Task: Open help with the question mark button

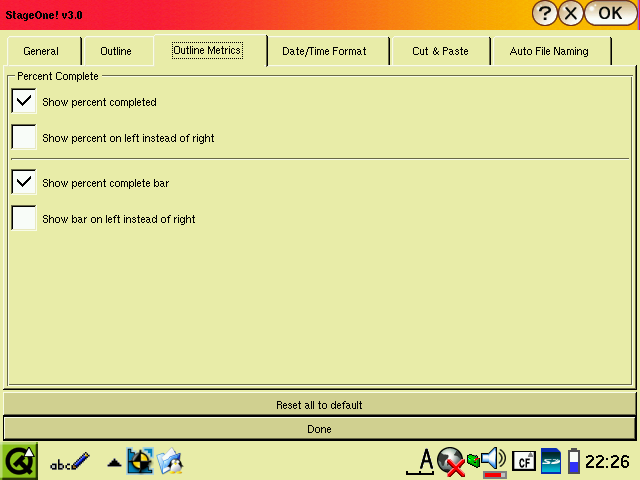Action: click(x=545, y=13)
